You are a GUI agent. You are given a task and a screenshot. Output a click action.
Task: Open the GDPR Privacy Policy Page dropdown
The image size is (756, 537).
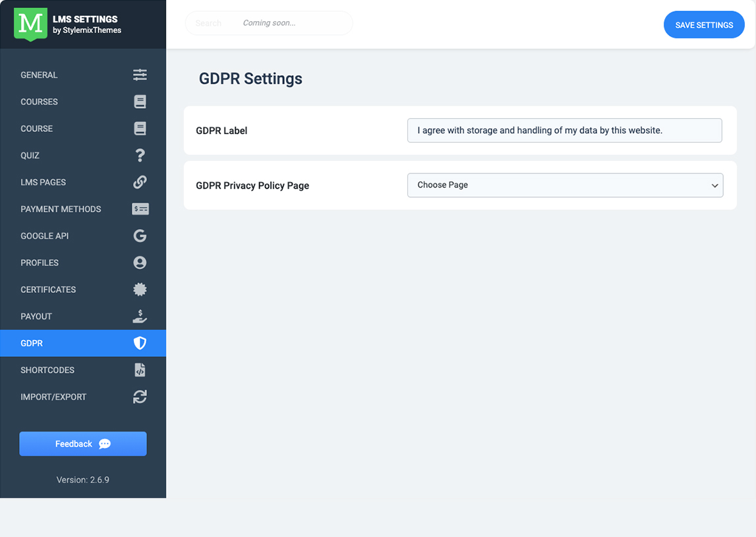point(565,185)
